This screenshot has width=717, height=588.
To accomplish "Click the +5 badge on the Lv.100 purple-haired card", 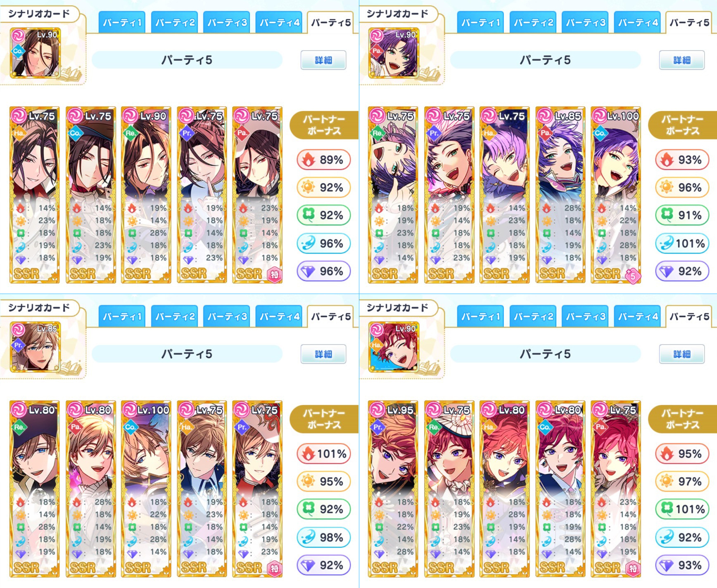I will pyautogui.click(x=633, y=275).
